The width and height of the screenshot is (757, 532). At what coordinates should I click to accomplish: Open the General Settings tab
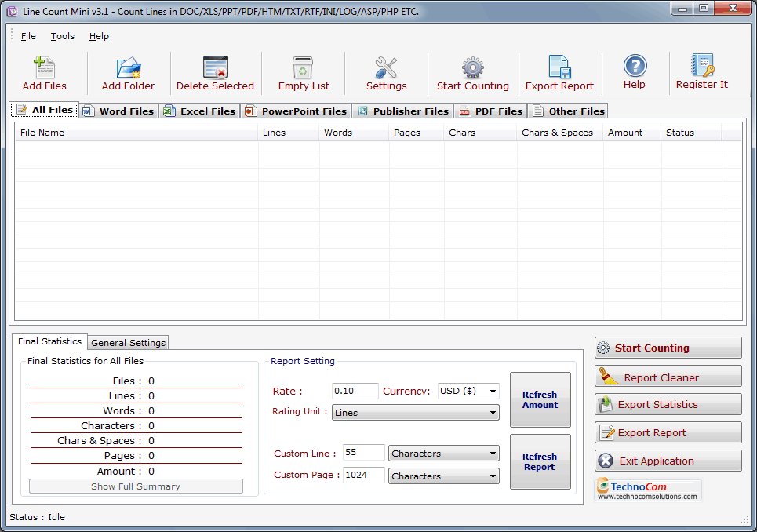[128, 343]
